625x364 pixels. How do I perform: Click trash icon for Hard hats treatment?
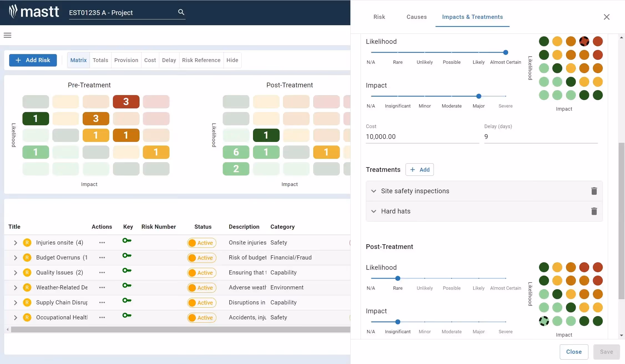point(594,211)
